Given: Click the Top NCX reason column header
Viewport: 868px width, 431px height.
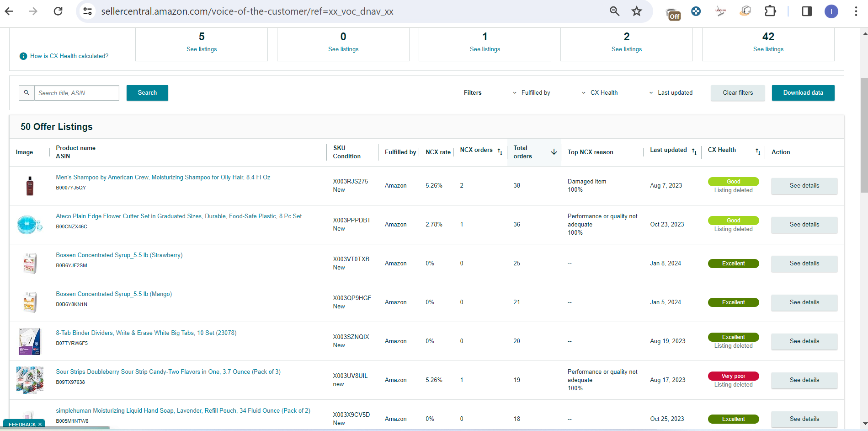Looking at the screenshot, I should pos(591,152).
